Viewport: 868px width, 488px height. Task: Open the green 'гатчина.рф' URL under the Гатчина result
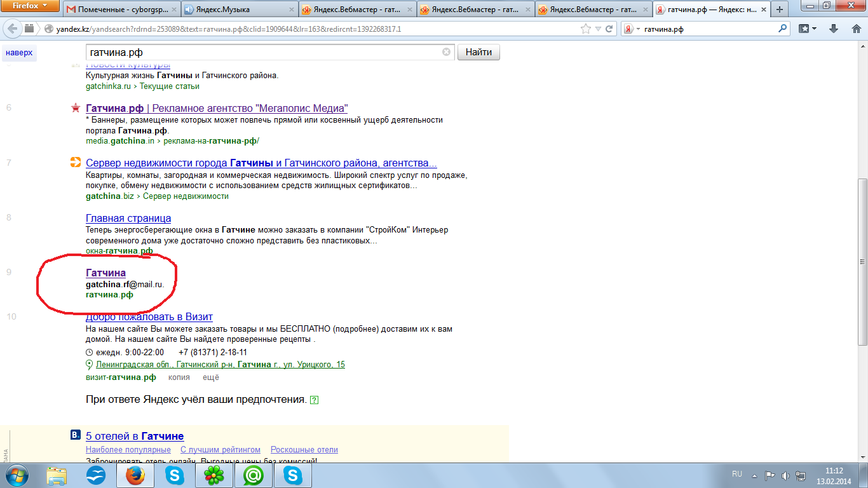(x=109, y=295)
